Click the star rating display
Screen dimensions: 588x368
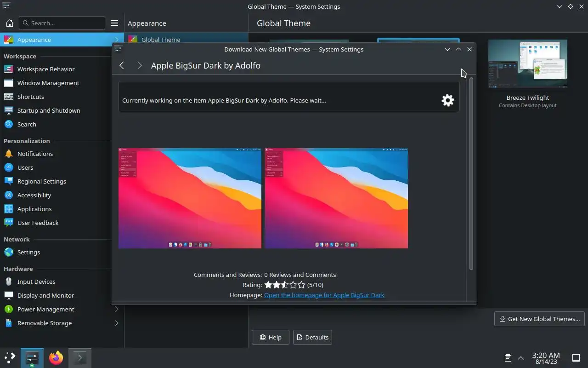tap(284, 285)
